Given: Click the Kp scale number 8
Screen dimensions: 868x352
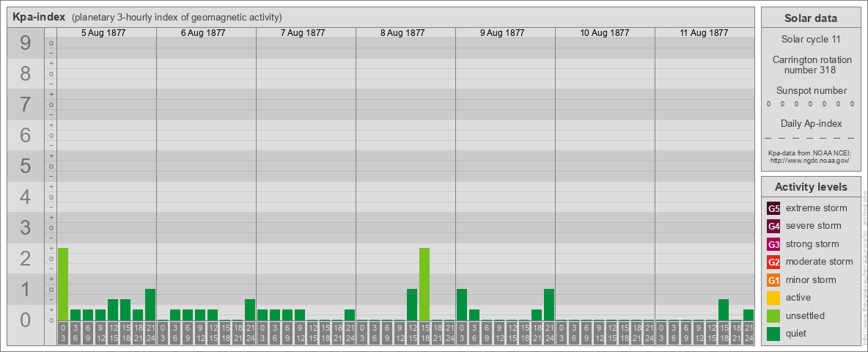Looking at the screenshot, I should [x=26, y=73].
